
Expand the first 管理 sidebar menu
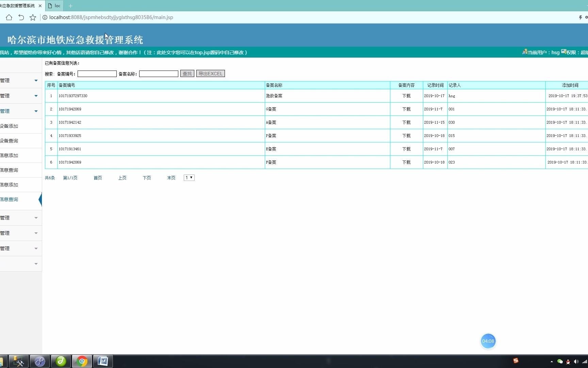pyautogui.click(x=21, y=80)
